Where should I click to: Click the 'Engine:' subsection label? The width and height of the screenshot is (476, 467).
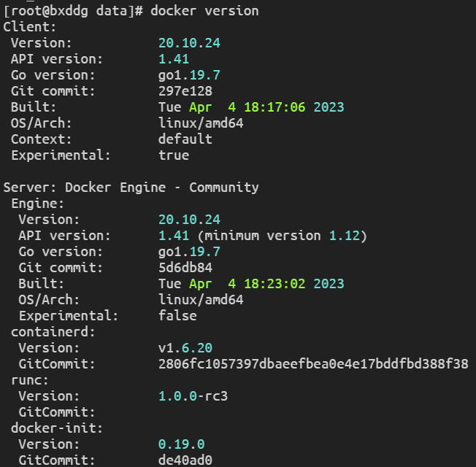pyautogui.click(x=38, y=204)
